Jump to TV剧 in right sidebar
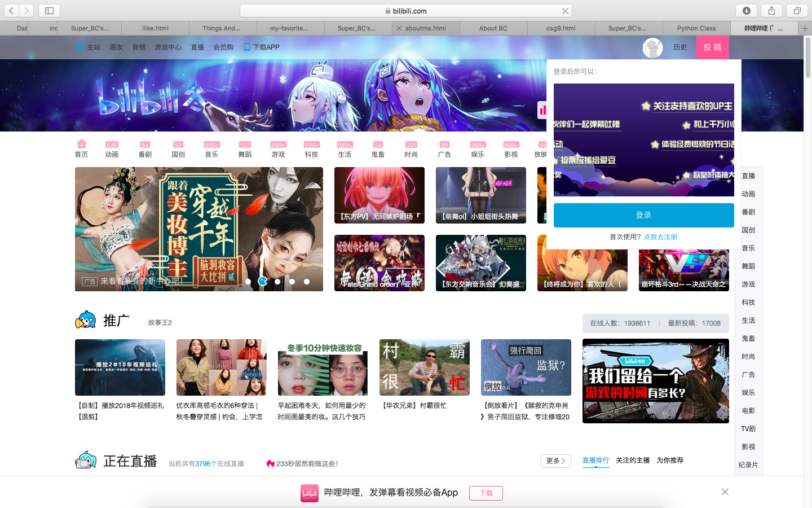 click(748, 429)
